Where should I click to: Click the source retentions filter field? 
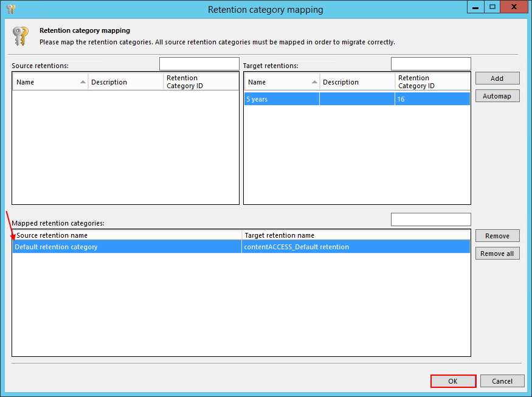coord(199,64)
